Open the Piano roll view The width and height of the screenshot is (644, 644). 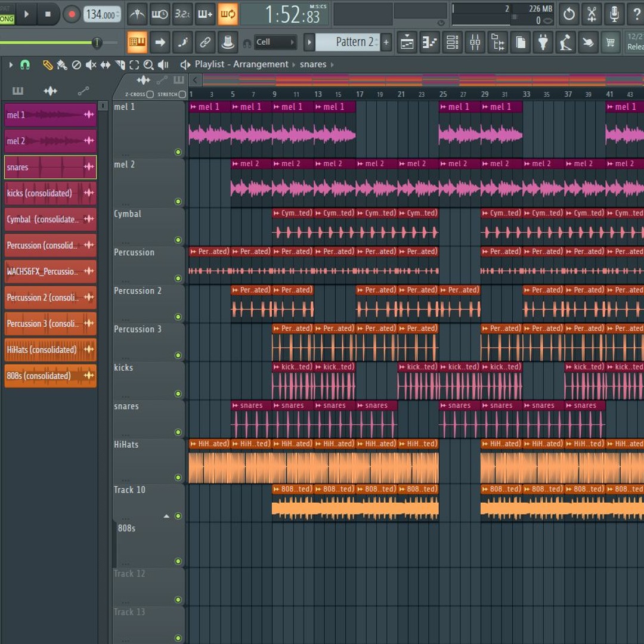(x=430, y=42)
